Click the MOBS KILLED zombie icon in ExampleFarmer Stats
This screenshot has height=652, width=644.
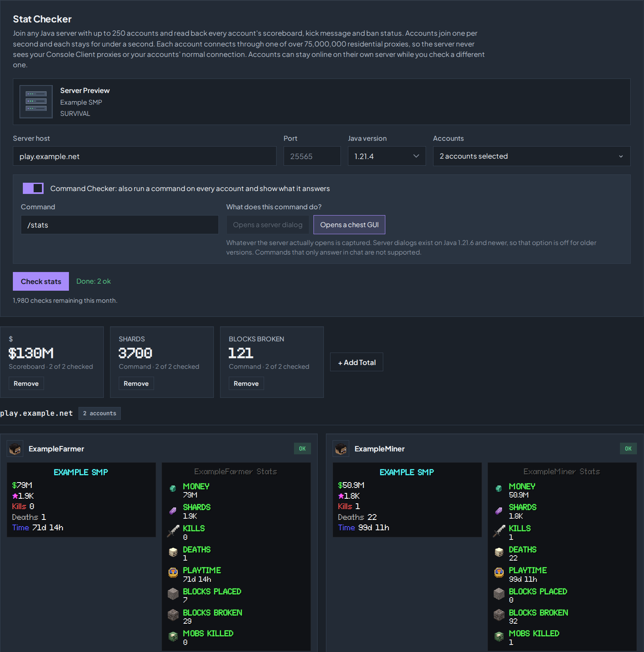(x=173, y=636)
